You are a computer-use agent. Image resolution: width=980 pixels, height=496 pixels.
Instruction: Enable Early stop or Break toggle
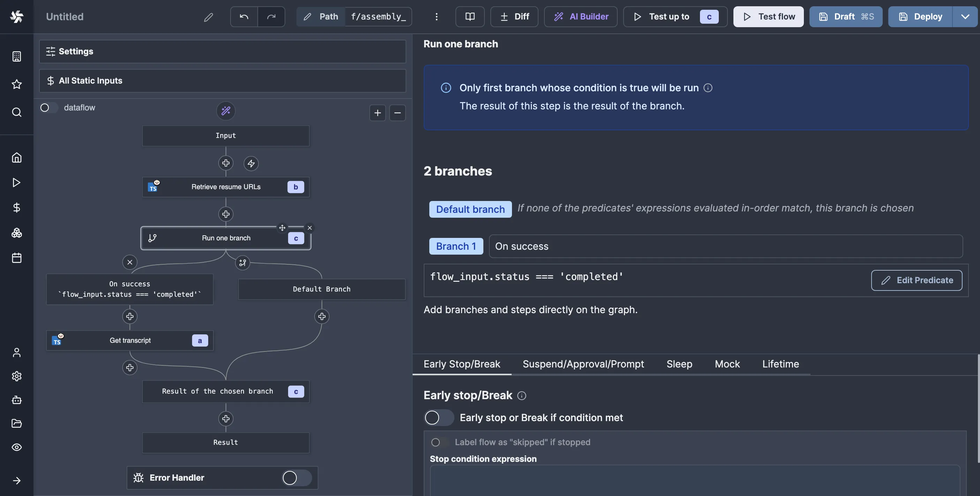(x=439, y=418)
